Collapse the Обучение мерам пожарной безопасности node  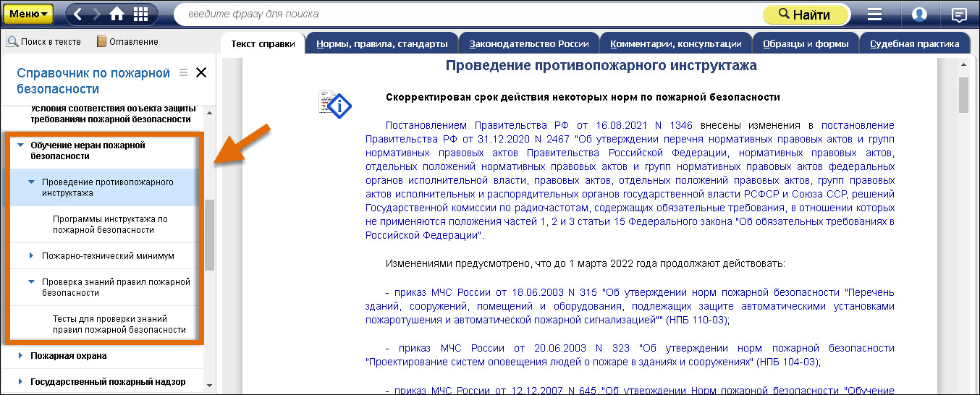tap(20, 145)
